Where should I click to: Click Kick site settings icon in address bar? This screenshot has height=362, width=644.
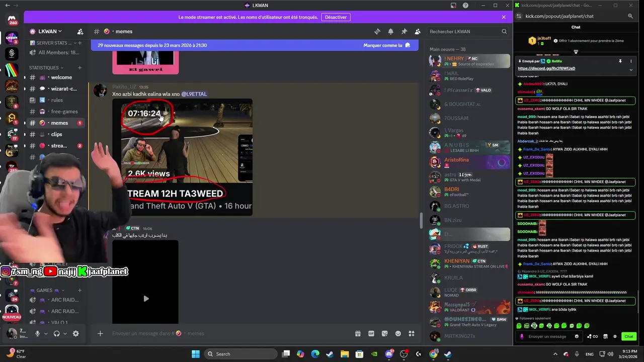click(x=520, y=16)
